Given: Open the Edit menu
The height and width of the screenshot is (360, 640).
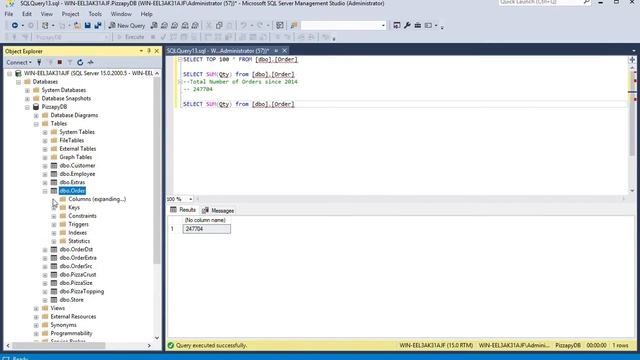Looking at the screenshot, I should point(27,14).
